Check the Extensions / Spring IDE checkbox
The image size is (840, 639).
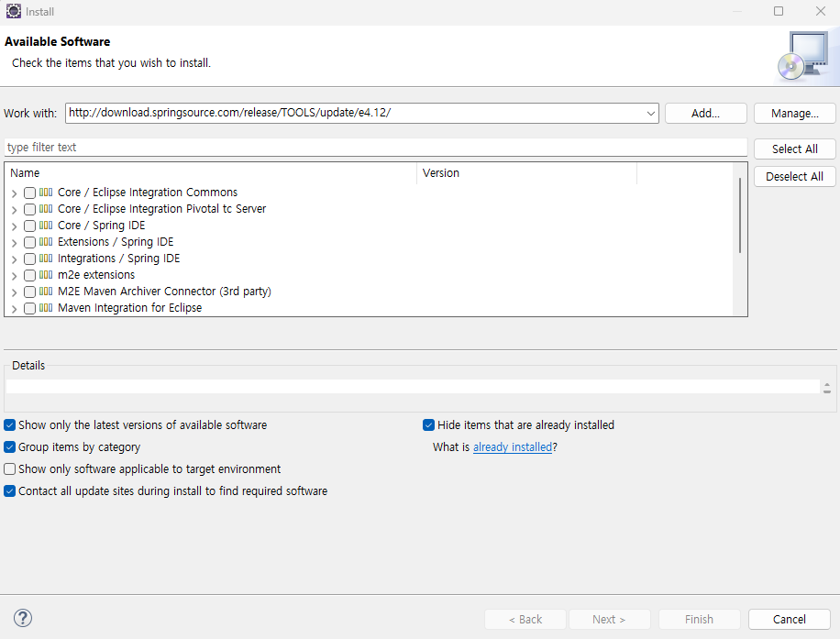[x=29, y=243]
